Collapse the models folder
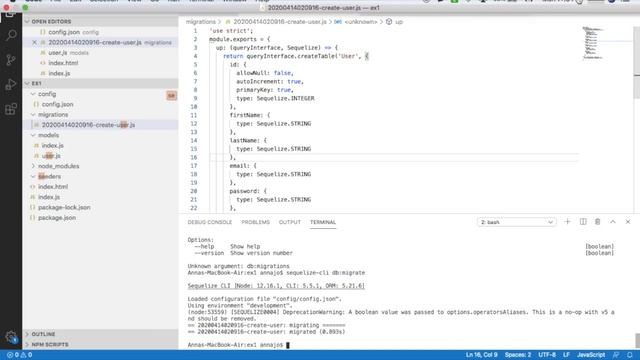This screenshot has width=640, height=360. [33, 135]
